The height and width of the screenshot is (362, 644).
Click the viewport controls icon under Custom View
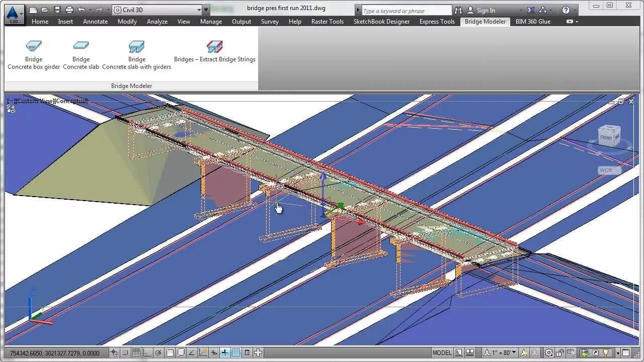click(10, 109)
